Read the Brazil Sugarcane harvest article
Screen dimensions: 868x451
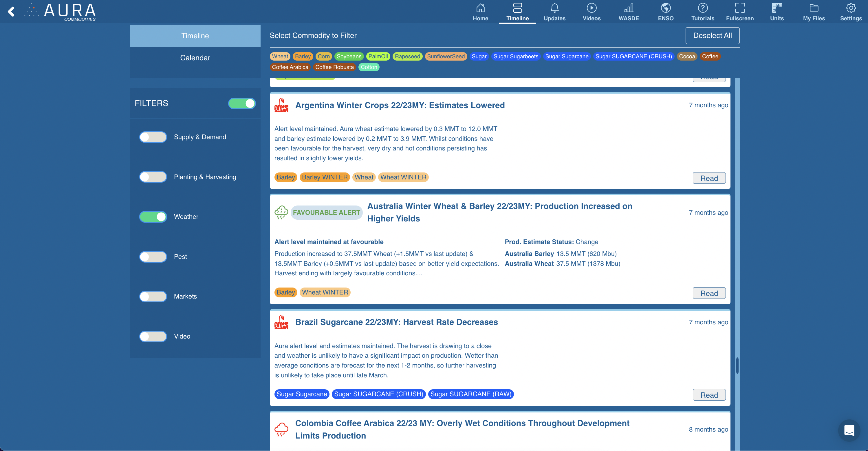click(709, 395)
